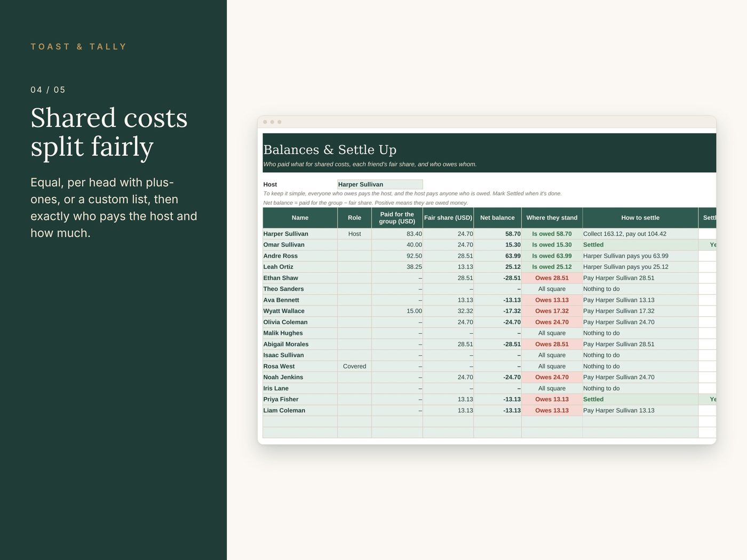Click the paid amount 83.40
The width and height of the screenshot is (747, 560).
point(397,234)
